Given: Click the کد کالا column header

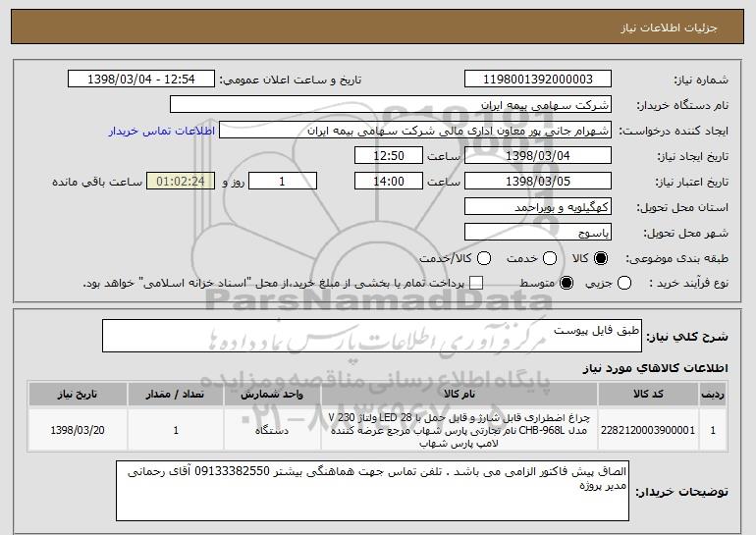Looking at the screenshot, I should pos(648,395).
